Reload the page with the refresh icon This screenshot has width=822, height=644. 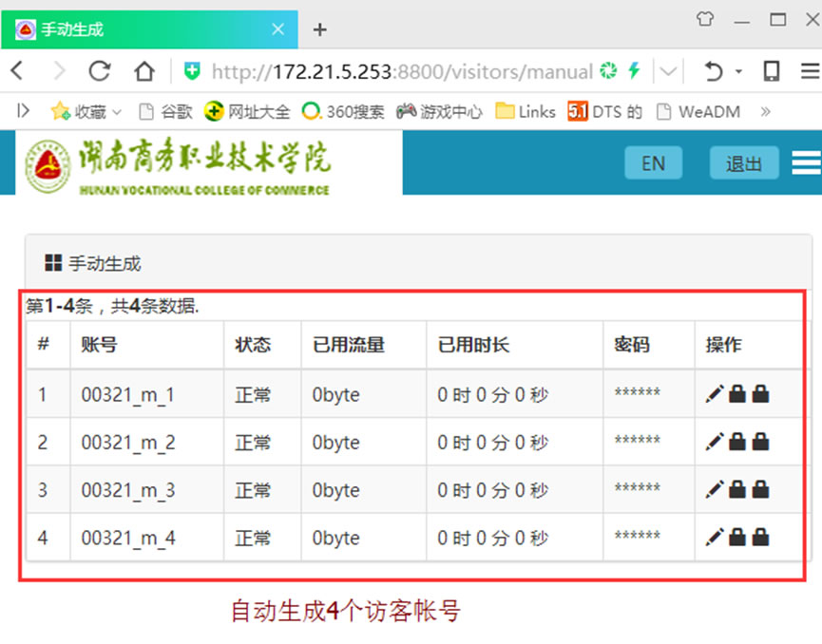tap(99, 71)
